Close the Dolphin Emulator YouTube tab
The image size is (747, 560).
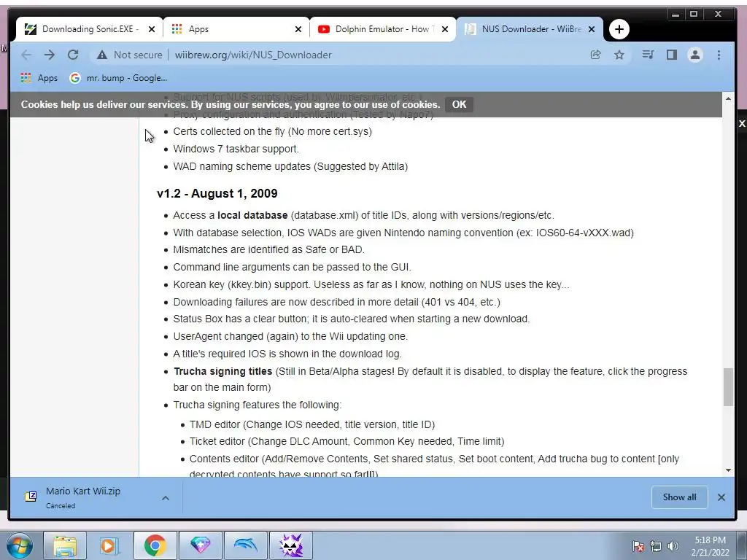[x=445, y=29]
